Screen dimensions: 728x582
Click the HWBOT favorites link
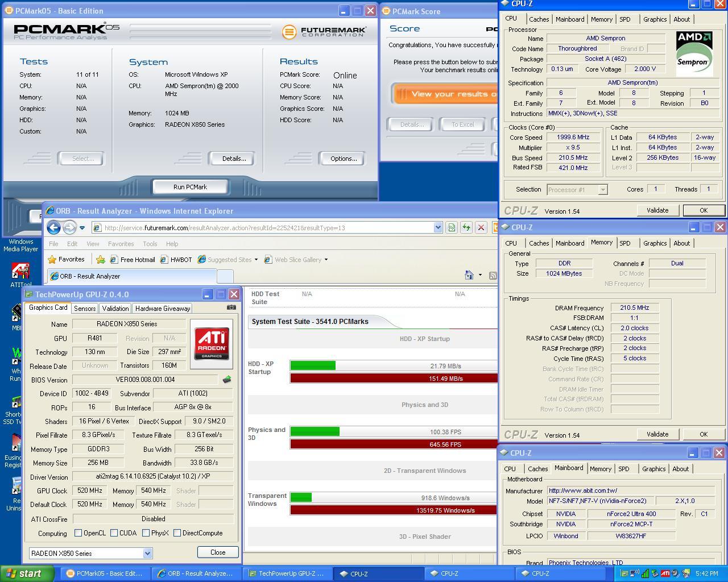(176, 260)
